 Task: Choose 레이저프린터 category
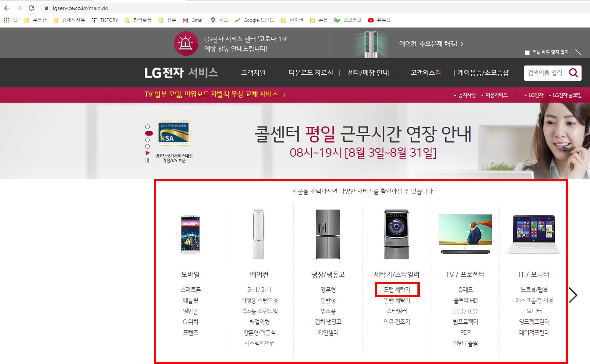pos(534,333)
